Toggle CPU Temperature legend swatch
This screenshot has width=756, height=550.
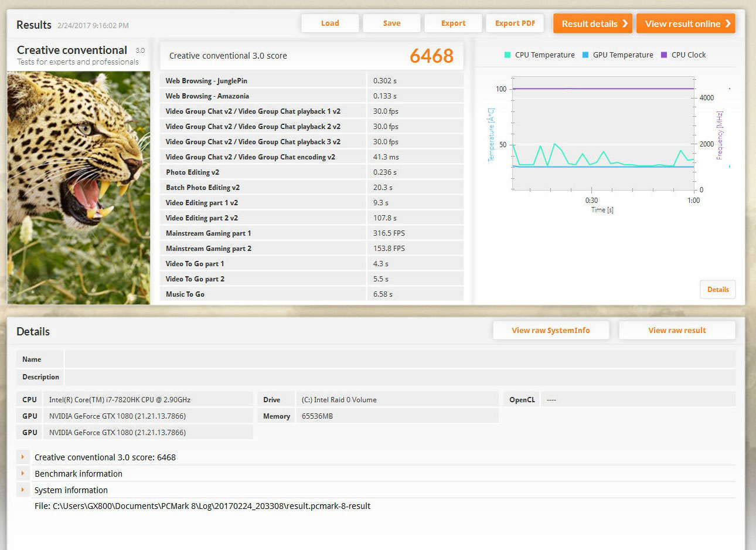508,55
